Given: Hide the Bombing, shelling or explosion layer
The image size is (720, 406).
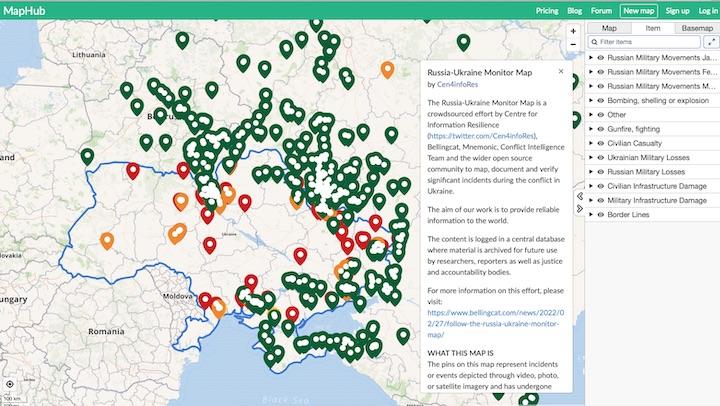Looking at the screenshot, I should pos(599,101).
